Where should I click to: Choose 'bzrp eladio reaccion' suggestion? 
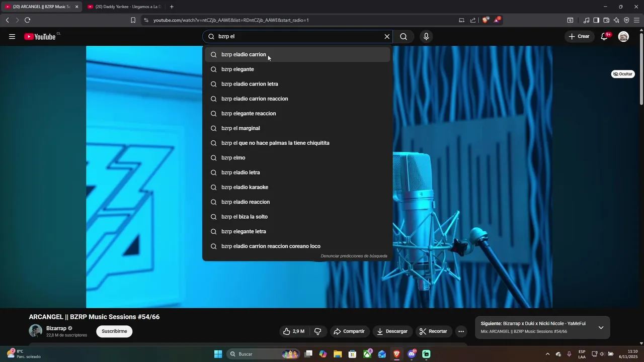click(x=297, y=202)
